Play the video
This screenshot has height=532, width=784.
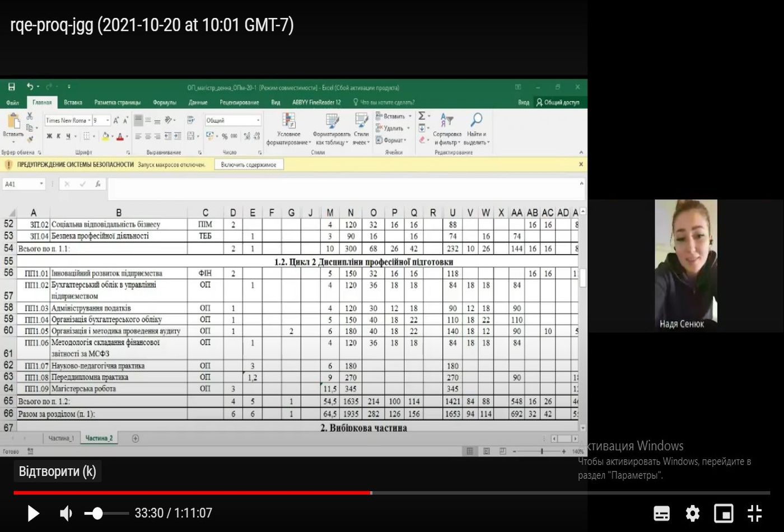(x=33, y=513)
